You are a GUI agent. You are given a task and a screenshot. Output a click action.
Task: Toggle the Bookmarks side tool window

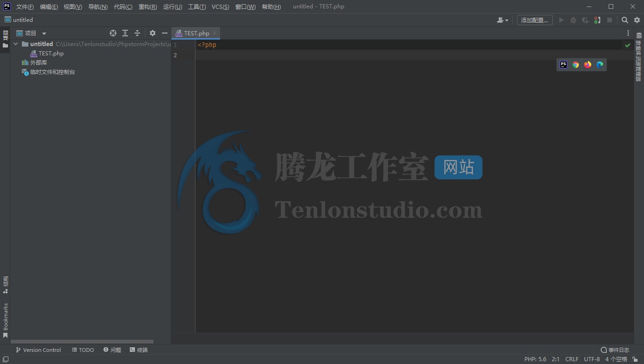click(x=6, y=320)
